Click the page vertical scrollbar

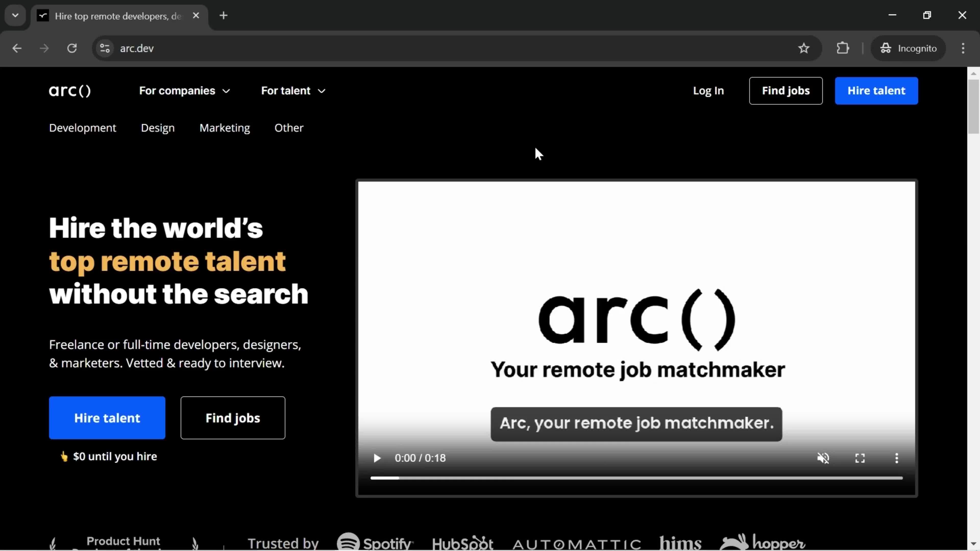[x=973, y=106]
